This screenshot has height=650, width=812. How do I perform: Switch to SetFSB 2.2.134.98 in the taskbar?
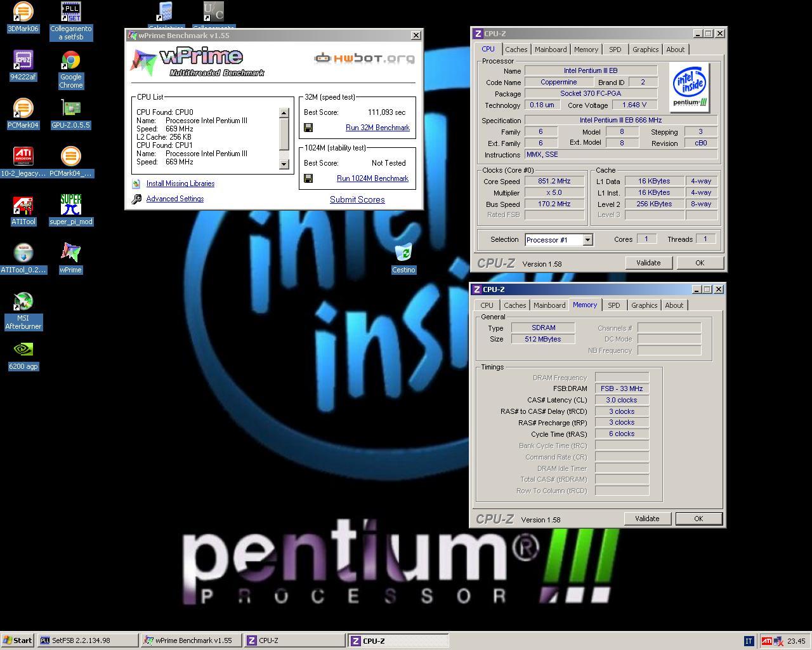(x=88, y=640)
